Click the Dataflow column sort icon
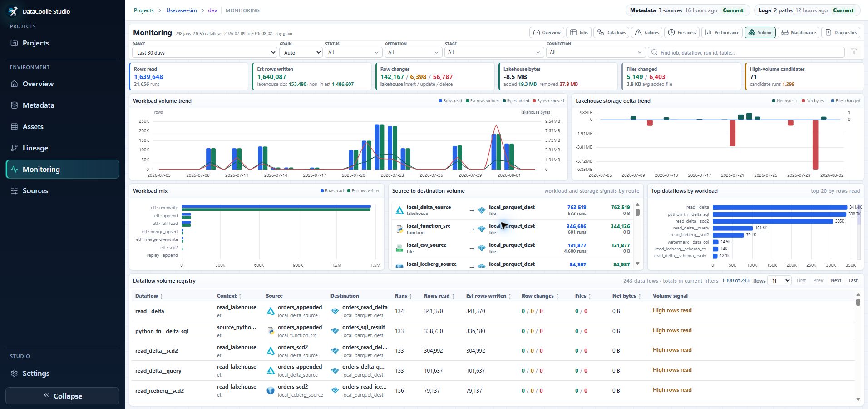The height and width of the screenshot is (409, 868). 161,296
